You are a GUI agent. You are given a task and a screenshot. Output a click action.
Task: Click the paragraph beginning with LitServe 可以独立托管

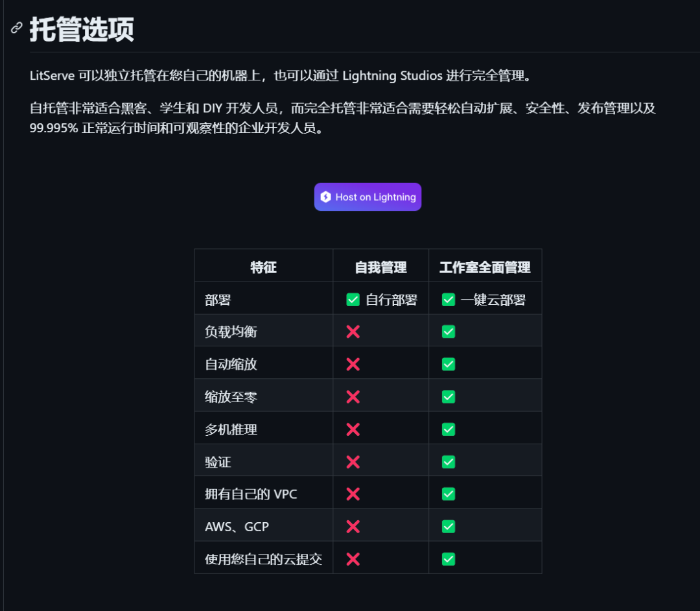(281, 75)
